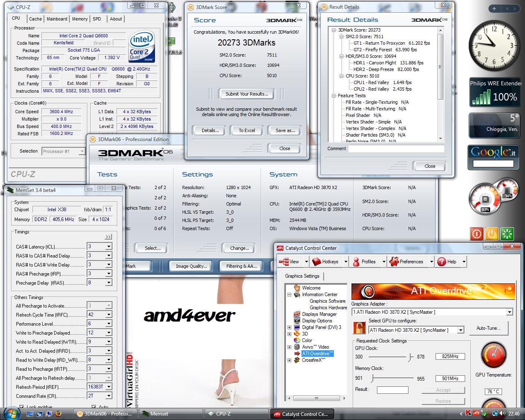Click the Result Details vertical scrollbar
The width and height of the screenshot is (525, 420).
[x=441, y=84]
